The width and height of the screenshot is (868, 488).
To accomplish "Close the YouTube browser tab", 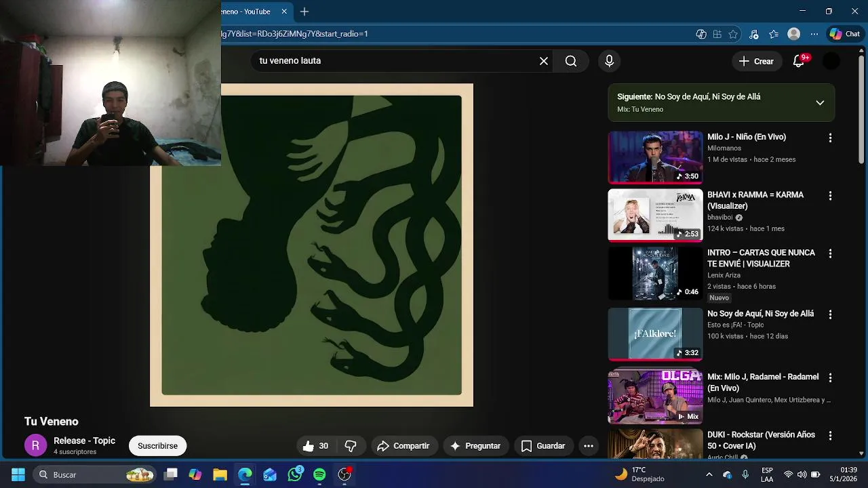I will pos(284,12).
